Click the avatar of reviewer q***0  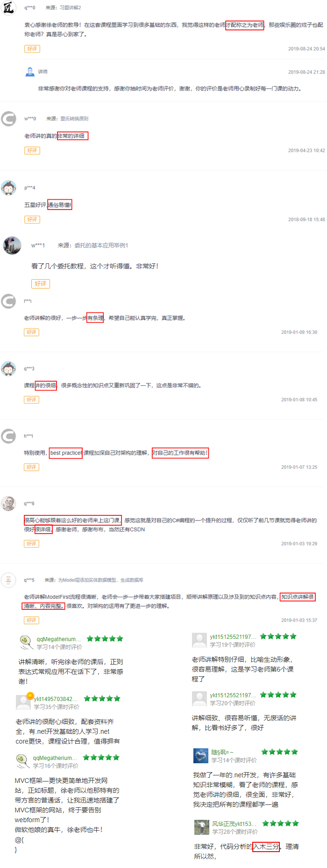click(8, 7)
